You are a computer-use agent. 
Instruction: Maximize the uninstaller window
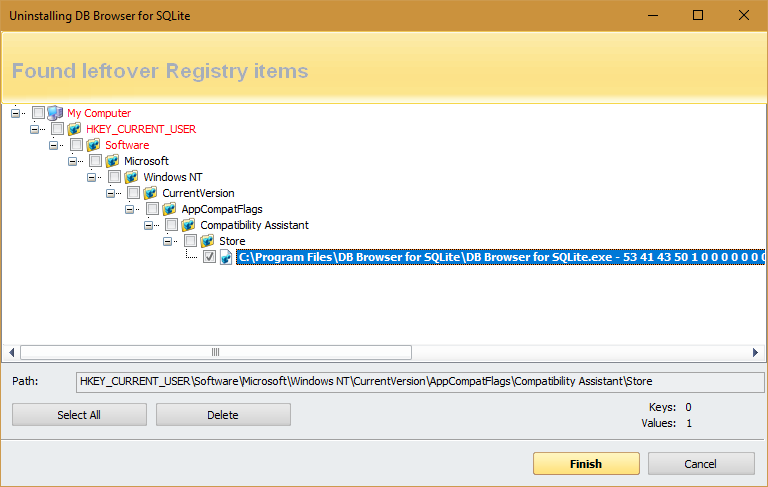tap(698, 15)
